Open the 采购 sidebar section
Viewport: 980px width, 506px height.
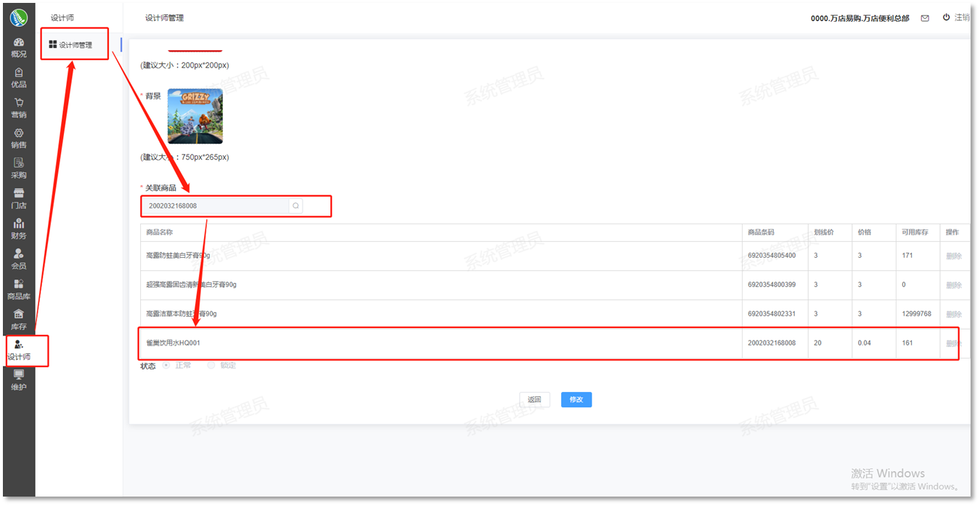click(19, 168)
